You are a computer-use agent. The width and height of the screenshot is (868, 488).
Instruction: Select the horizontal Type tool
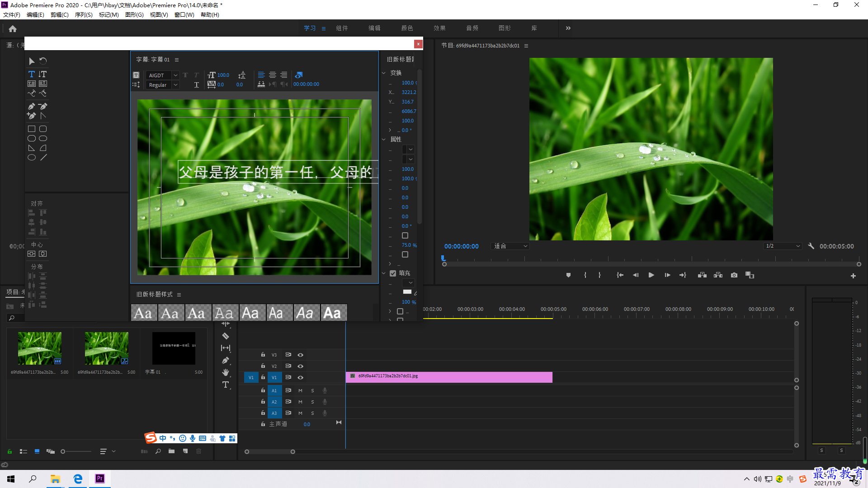(32, 74)
